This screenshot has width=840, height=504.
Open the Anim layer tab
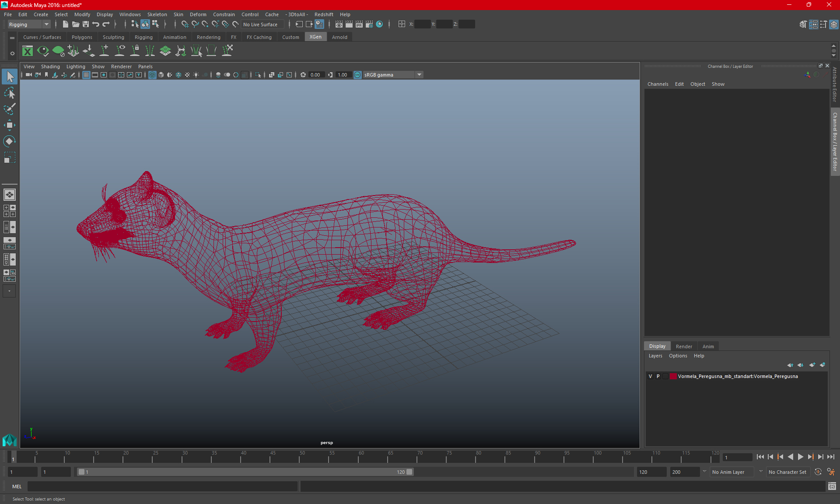click(x=708, y=346)
